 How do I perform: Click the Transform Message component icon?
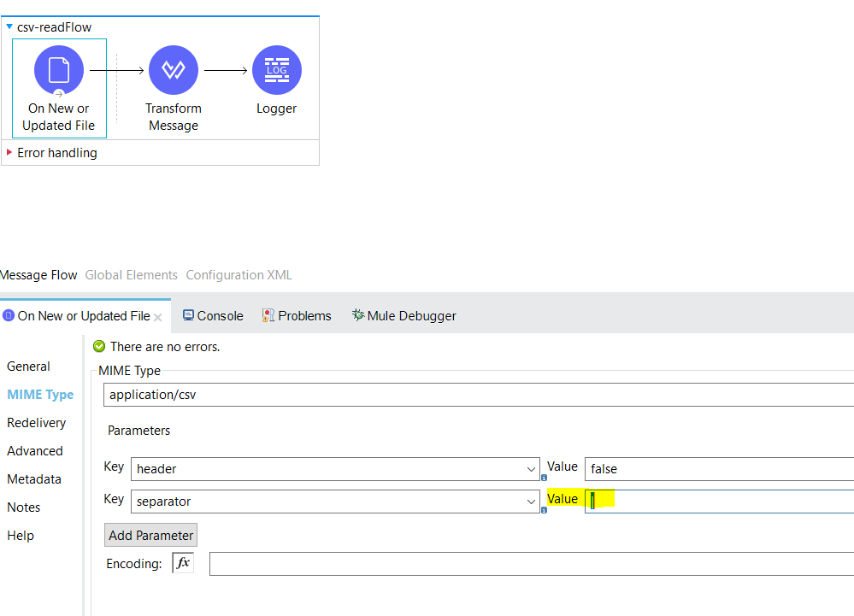click(174, 70)
